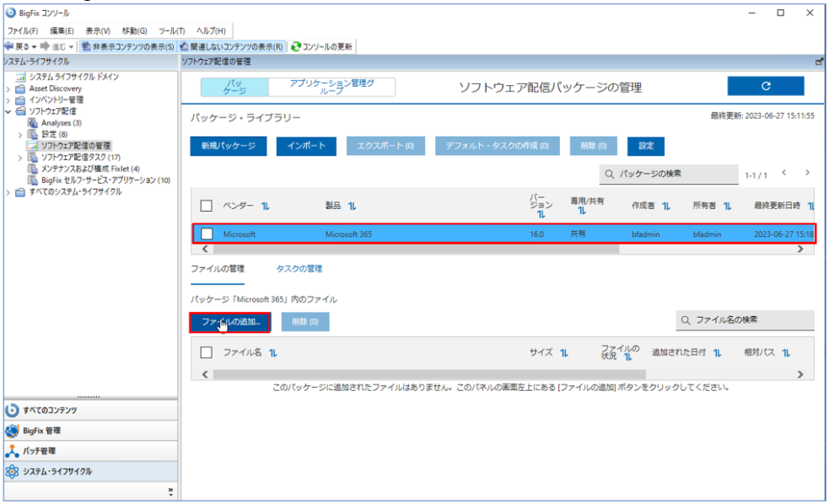829x504 pixels.
Task: Click the パッケージの検索 search field
Action: pyautogui.click(x=668, y=174)
